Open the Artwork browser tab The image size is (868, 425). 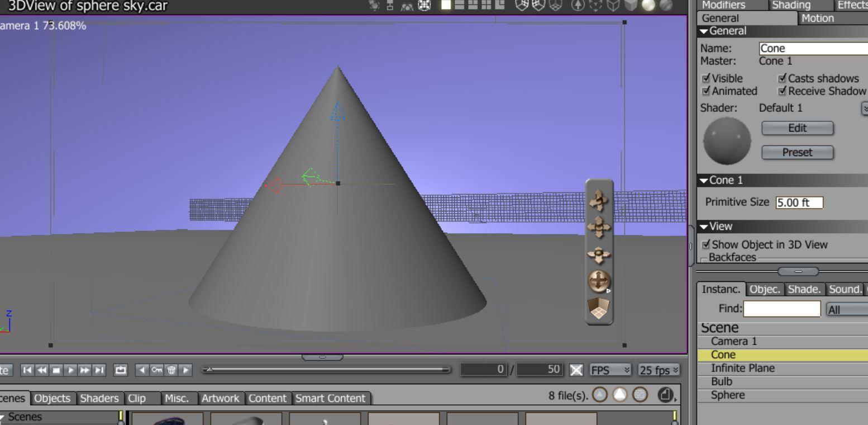click(220, 398)
